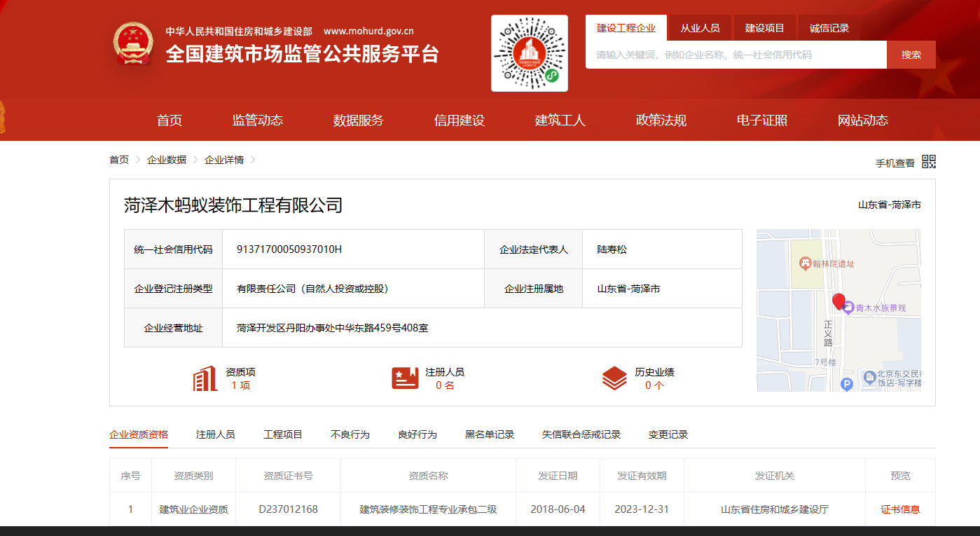Open the 监管动态 navigation menu
The image size is (980, 536).
(x=258, y=121)
